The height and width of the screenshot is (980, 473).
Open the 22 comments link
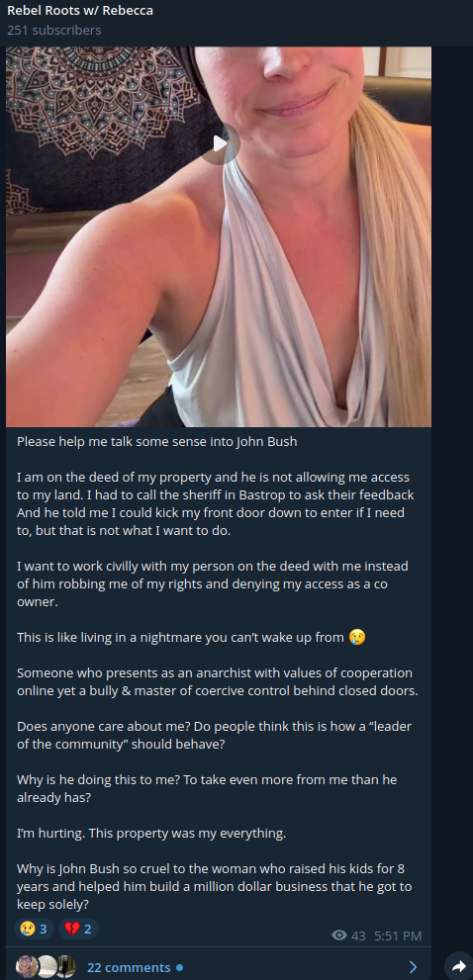coord(129,967)
